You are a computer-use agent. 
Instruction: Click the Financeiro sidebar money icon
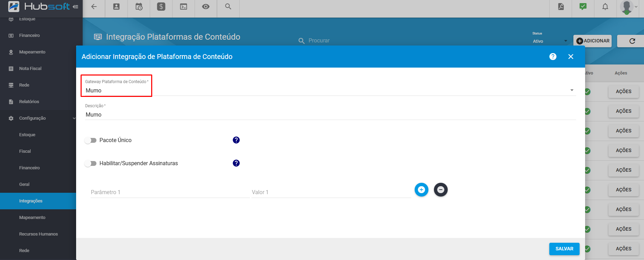coord(11,36)
